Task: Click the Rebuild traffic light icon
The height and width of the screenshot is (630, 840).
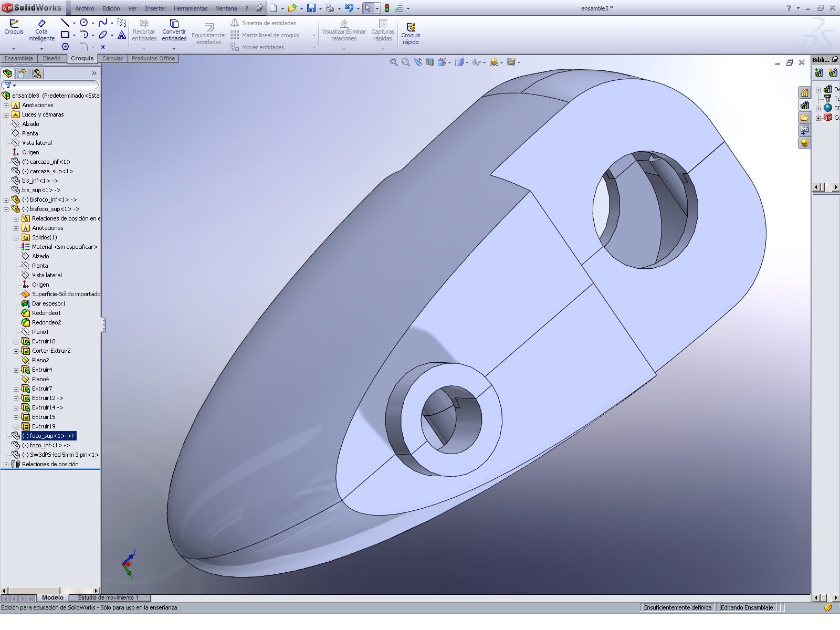Action: 387,8
